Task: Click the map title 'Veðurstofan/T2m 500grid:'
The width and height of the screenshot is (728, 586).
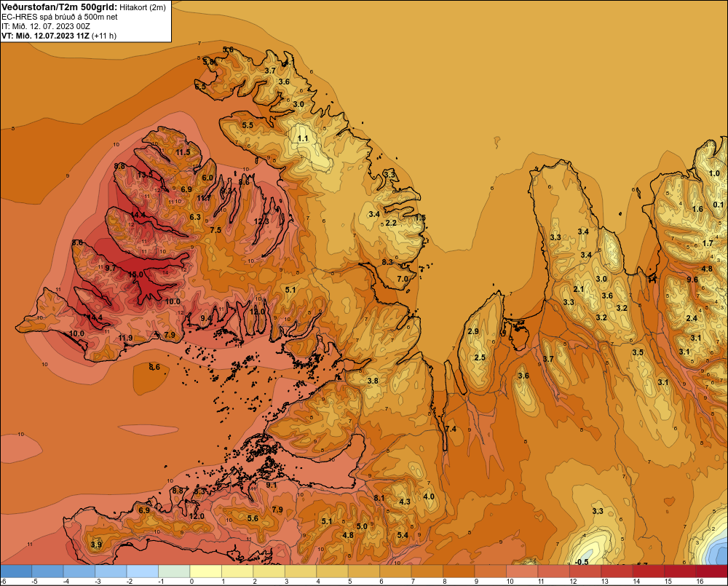Action: tap(58, 7)
